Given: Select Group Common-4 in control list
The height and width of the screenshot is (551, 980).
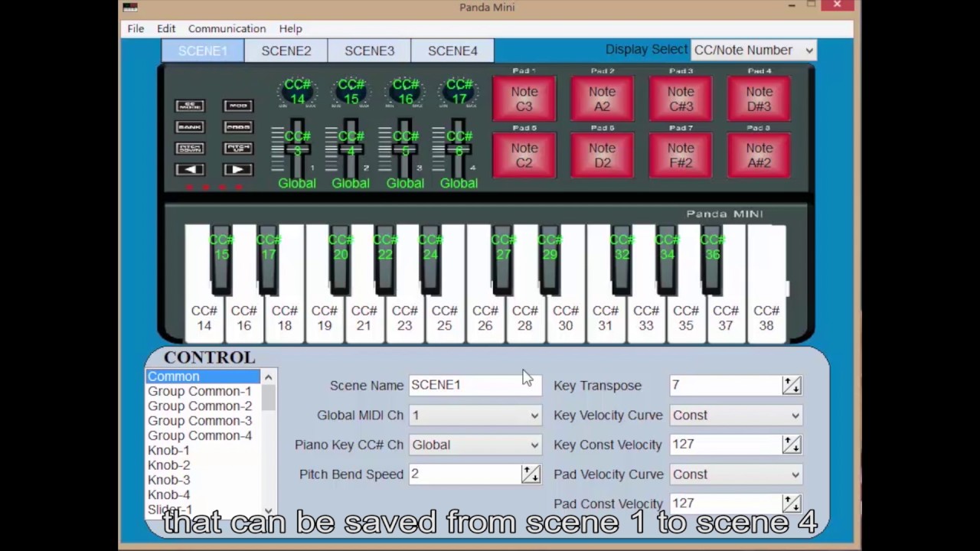Looking at the screenshot, I should click(203, 435).
